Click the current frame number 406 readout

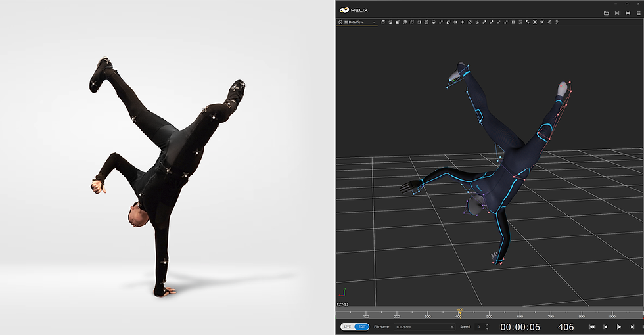(x=566, y=327)
